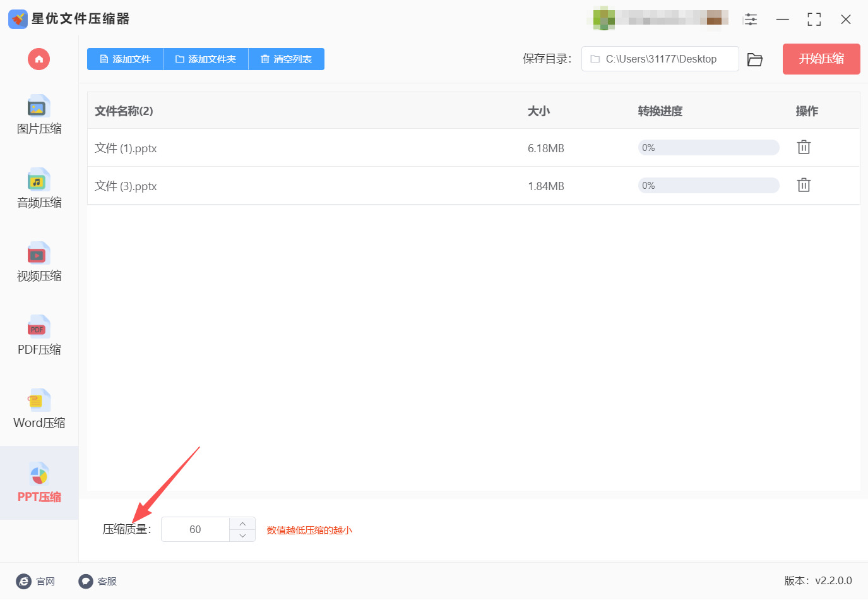The height and width of the screenshot is (600, 868).
Task: Click the 操作 column header
Action: pyautogui.click(x=807, y=111)
